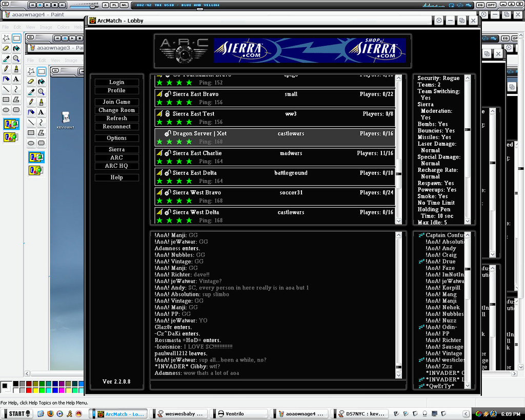Select the Sierra East Charlie server row
Screen dimensions: 525x420
(275, 157)
